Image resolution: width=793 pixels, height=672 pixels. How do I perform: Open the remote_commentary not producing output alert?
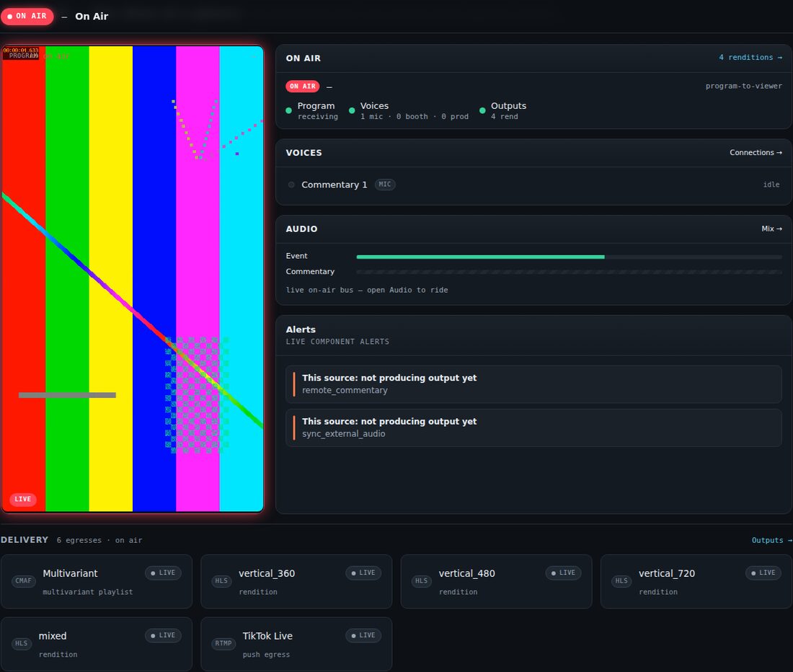533,384
